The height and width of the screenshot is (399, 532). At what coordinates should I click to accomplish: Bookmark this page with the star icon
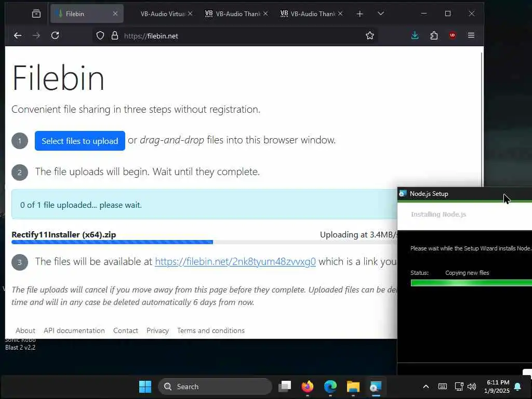coord(370,36)
